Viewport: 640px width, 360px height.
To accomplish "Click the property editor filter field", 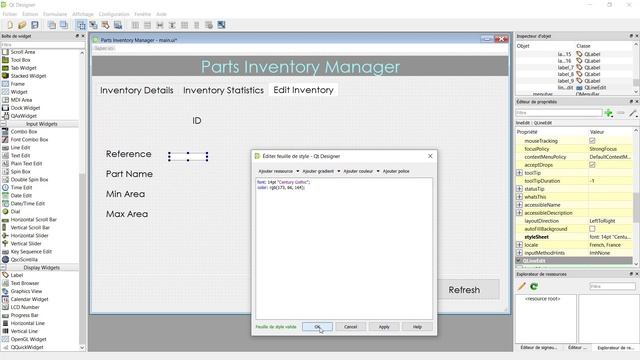I will [x=559, y=113].
